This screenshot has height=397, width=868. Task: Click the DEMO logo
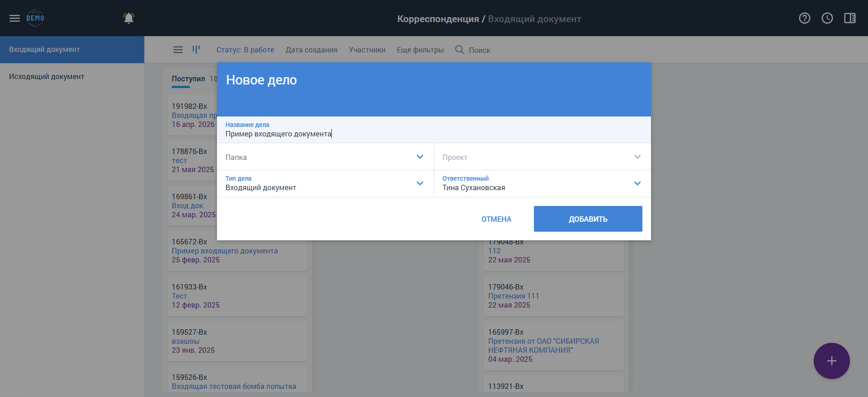[x=35, y=18]
